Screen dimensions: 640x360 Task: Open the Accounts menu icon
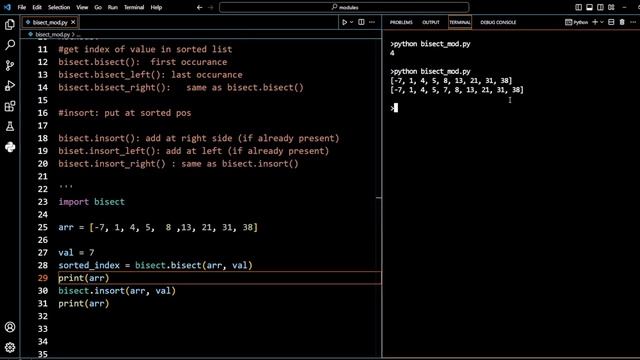pyautogui.click(x=10, y=327)
